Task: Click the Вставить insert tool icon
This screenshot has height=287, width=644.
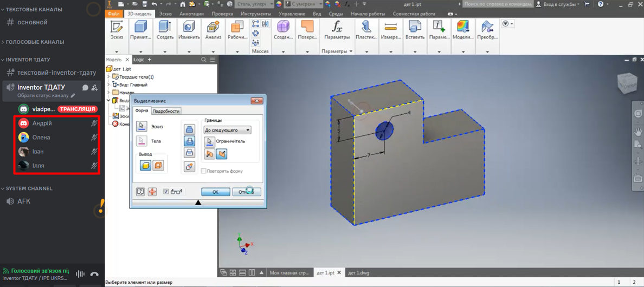Action: pyautogui.click(x=415, y=27)
